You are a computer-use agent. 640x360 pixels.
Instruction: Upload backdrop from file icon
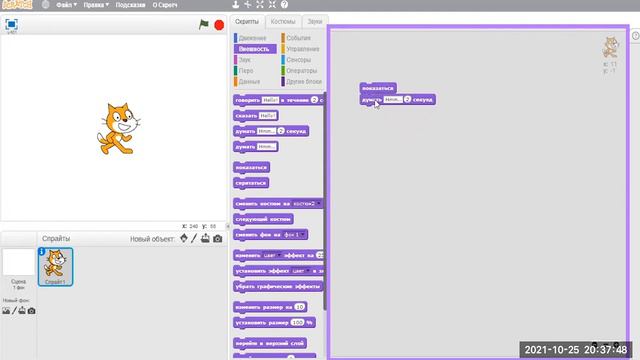click(x=22, y=311)
